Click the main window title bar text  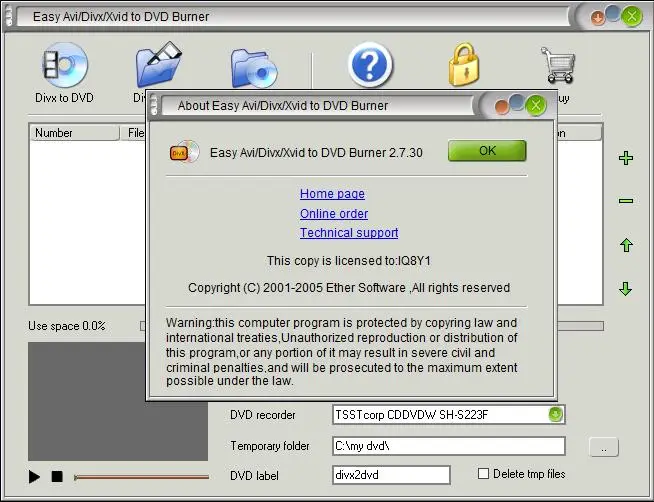click(x=121, y=17)
